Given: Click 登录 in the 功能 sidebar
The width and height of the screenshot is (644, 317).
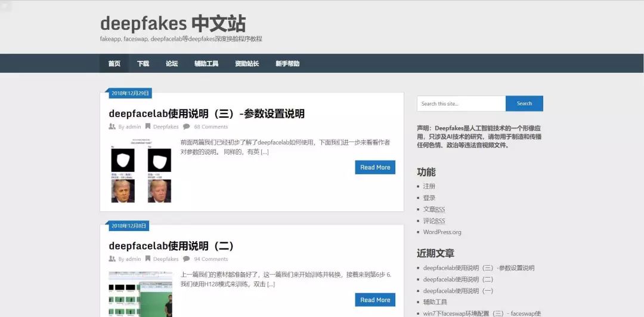Looking at the screenshot, I should tap(429, 198).
